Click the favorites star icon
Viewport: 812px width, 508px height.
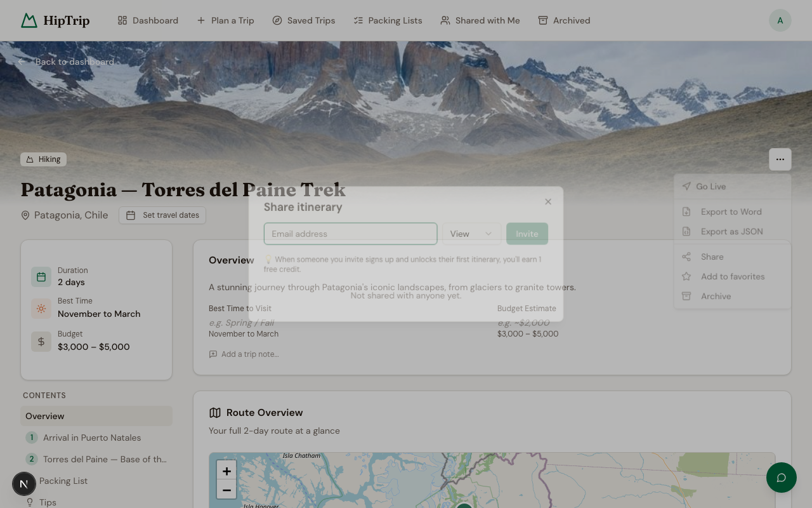(x=686, y=277)
